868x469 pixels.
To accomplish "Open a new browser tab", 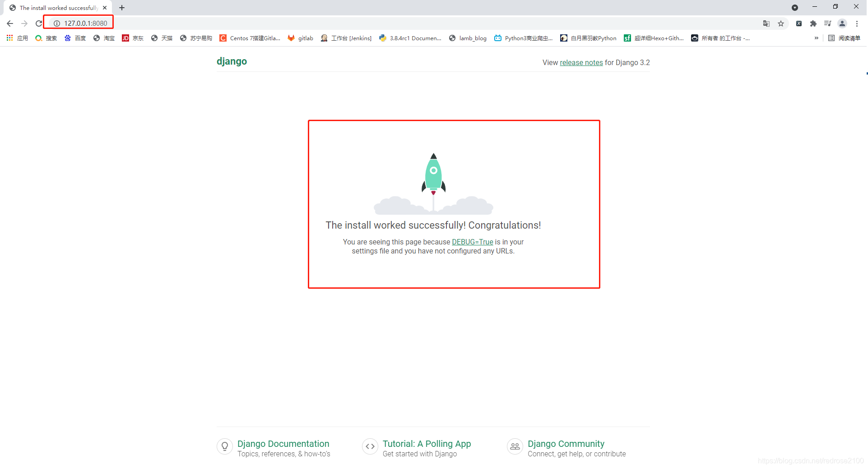I will [122, 8].
